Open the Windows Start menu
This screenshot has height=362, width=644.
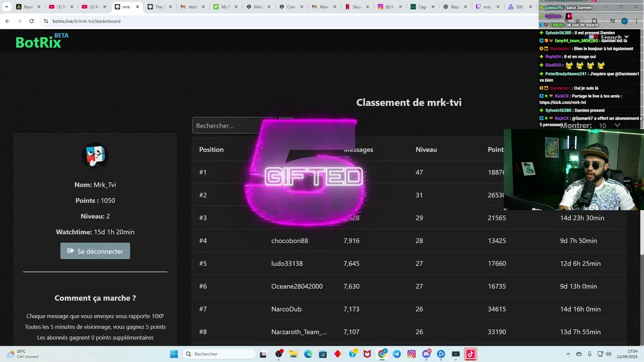pyautogui.click(x=174, y=354)
